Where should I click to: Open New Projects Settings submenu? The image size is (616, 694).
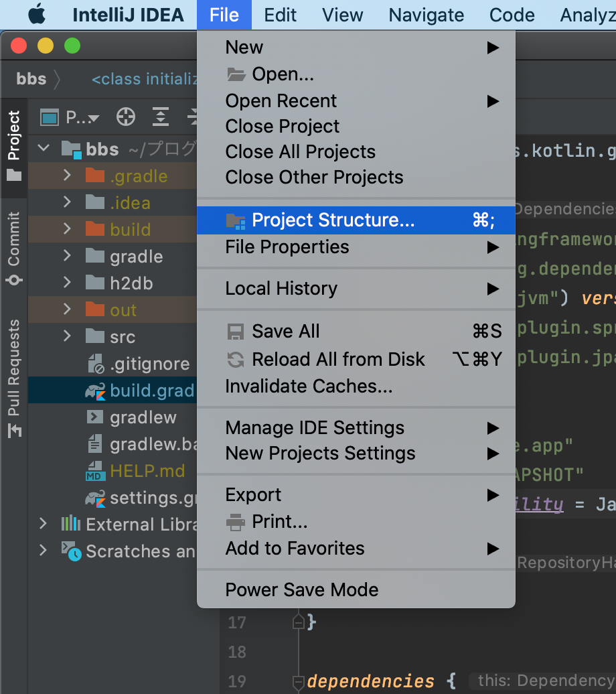coord(356,454)
